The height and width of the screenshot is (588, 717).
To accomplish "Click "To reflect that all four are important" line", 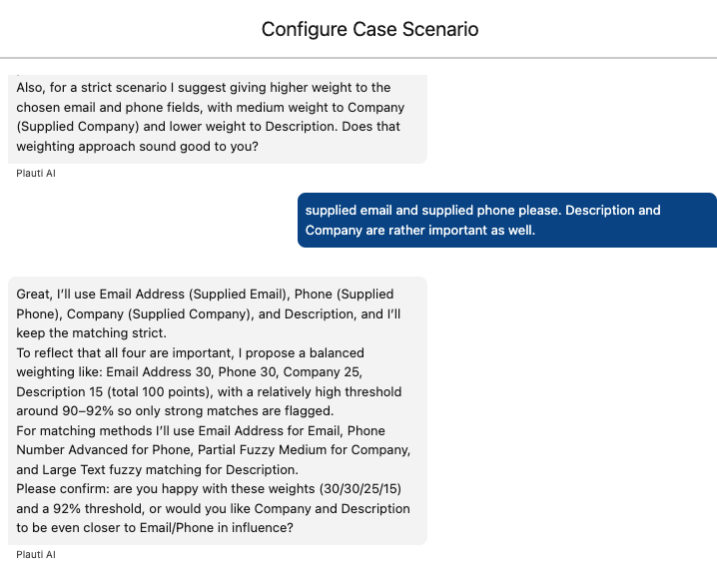I will [190, 353].
